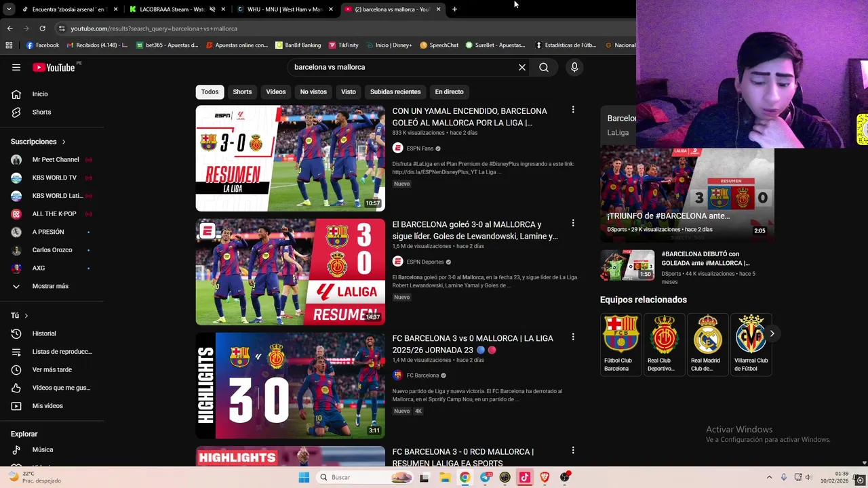Open the Windows Start menu

[x=304, y=477]
